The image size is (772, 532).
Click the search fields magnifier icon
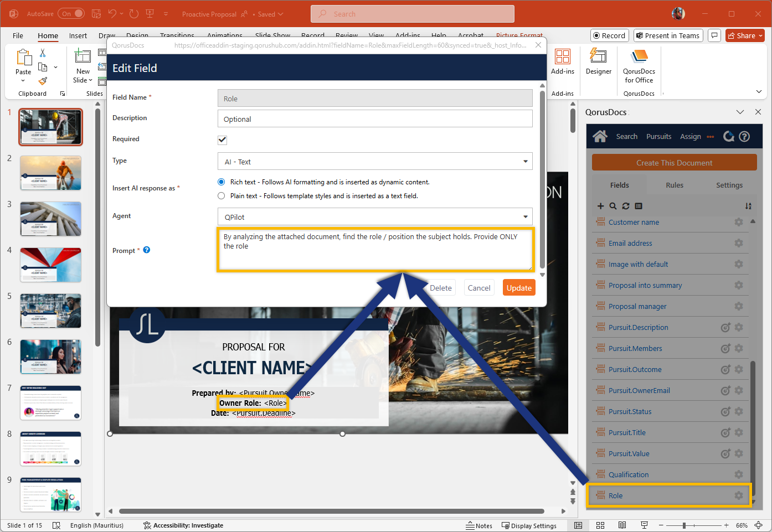(613, 206)
